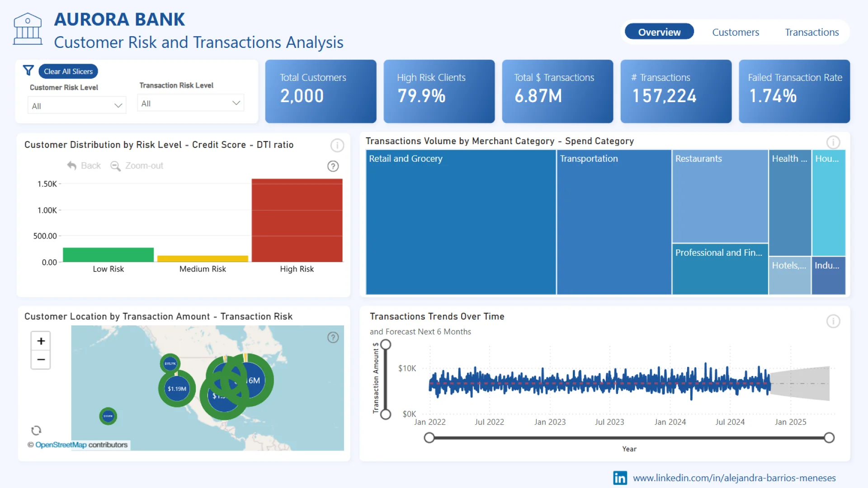Select the Indu... treemap tile
This screenshot has height=488, width=868.
[828, 276]
